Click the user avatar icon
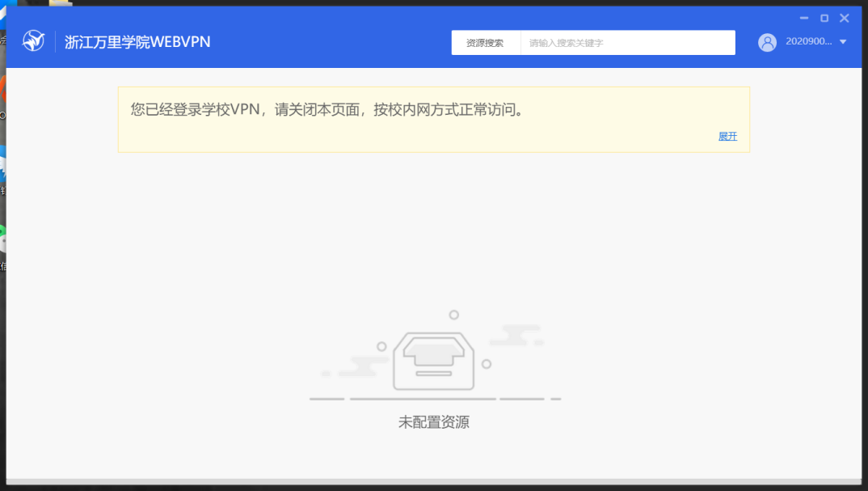The image size is (868, 491). [767, 42]
